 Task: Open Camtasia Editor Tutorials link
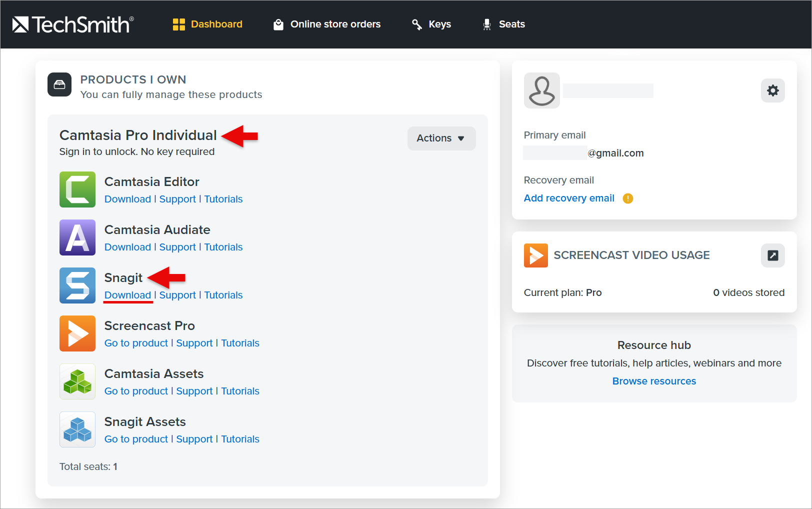pyautogui.click(x=223, y=199)
